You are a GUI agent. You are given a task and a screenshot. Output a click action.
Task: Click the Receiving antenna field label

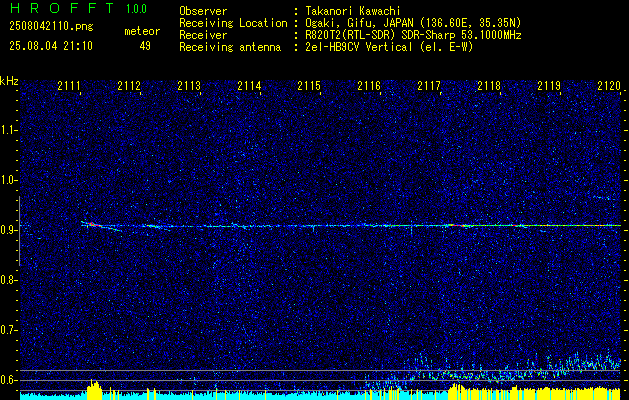(230, 47)
